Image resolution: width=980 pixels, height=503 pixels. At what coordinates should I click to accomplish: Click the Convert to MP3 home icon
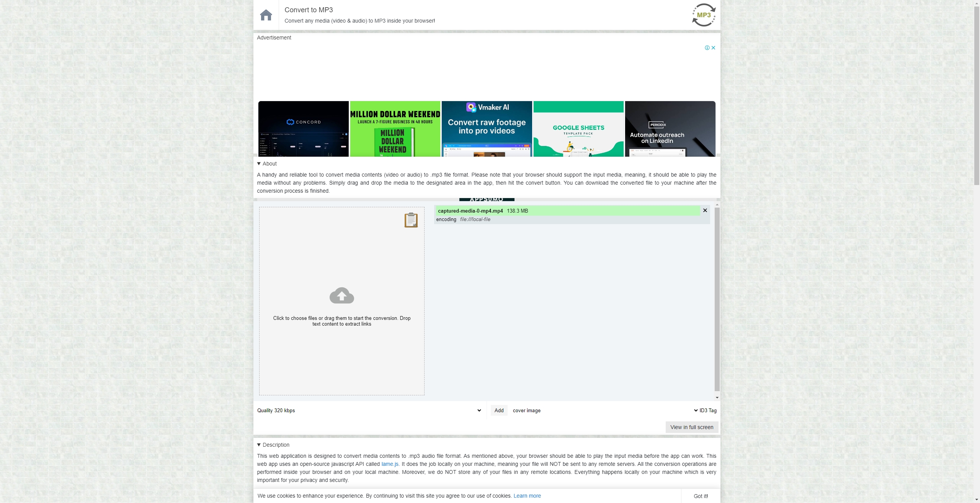[x=266, y=15]
